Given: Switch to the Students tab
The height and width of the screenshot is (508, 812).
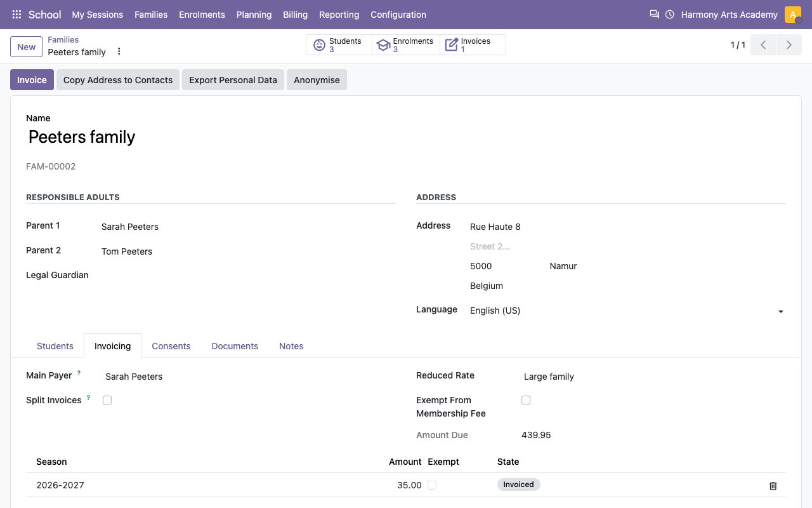Looking at the screenshot, I should click(55, 346).
